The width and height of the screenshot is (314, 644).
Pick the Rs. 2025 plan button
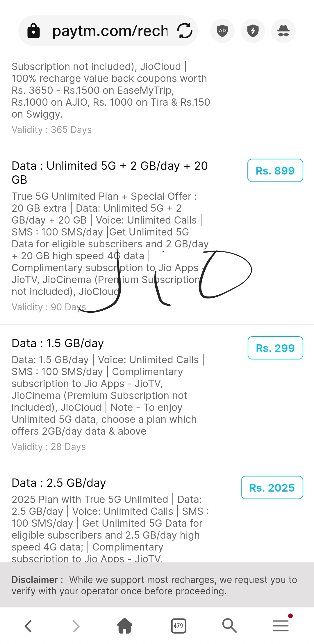[x=272, y=488]
